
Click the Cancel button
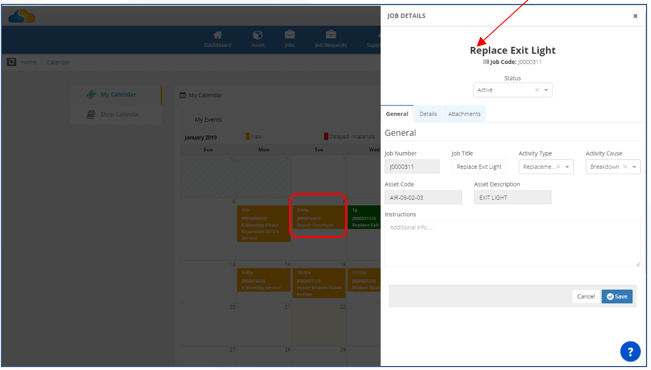click(x=586, y=296)
